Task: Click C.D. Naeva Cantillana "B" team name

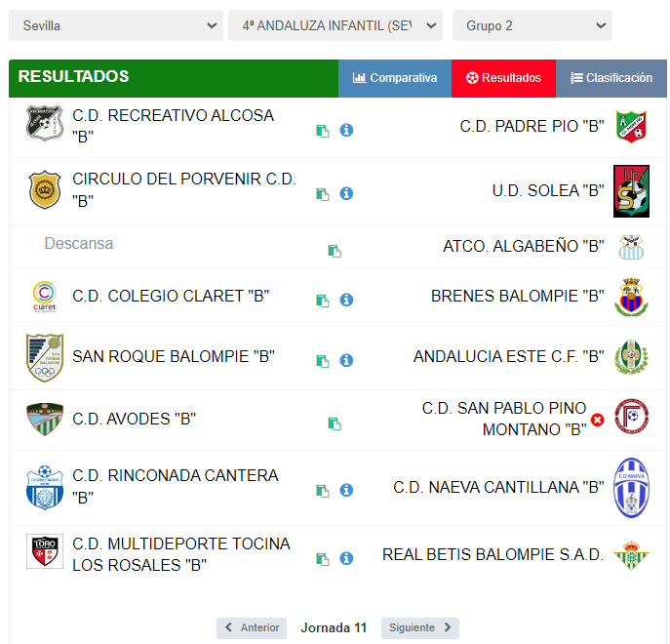Action: 498,487
